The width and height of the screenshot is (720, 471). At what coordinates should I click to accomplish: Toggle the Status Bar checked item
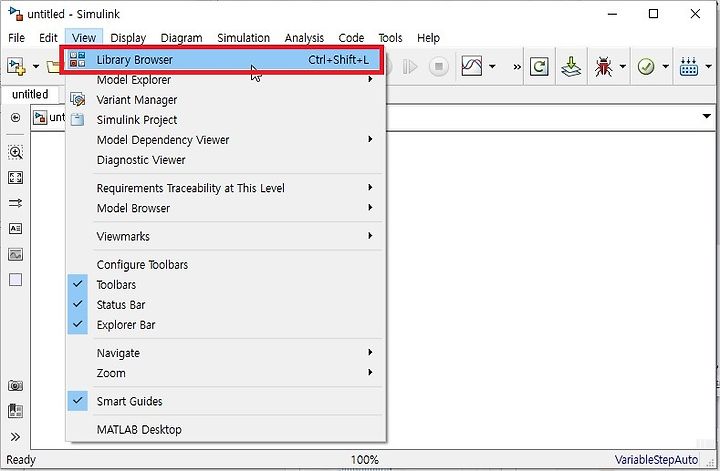click(x=226, y=305)
